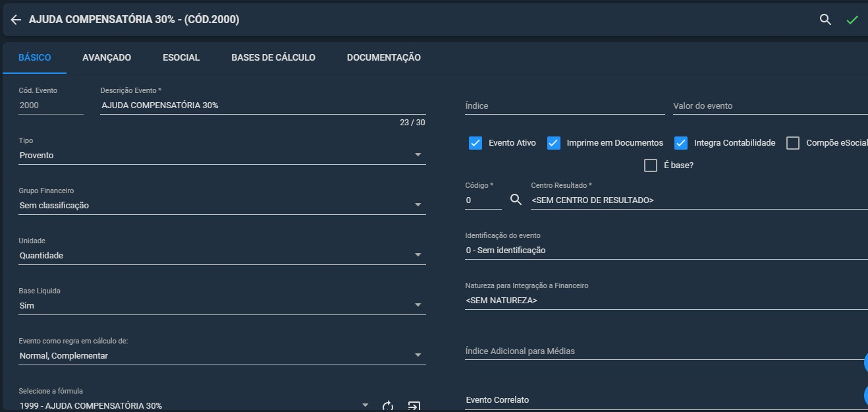Click blue circle button beside Evento Correlato

click(x=865, y=395)
